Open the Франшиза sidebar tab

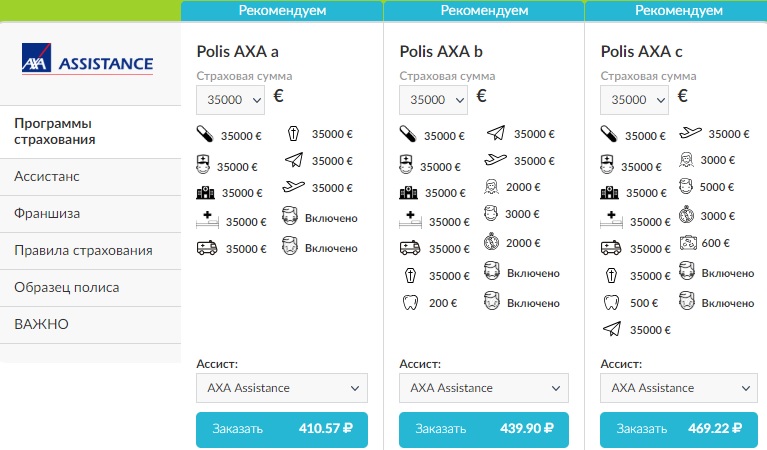pos(47,213)
